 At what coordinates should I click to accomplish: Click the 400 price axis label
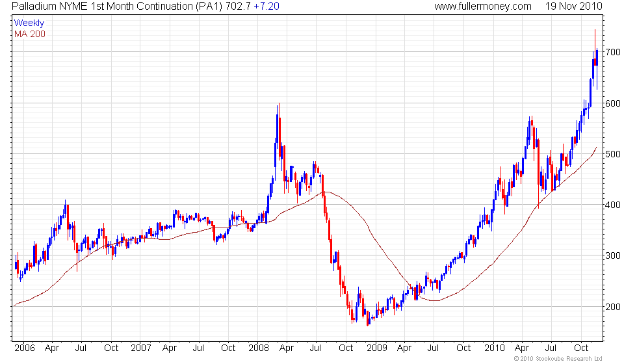613,205
